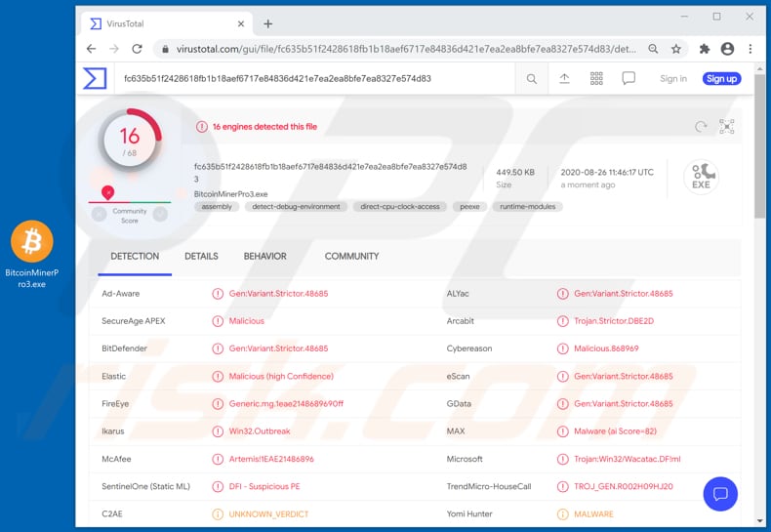The image size is (771, 532).
Task: Open the Chrome profile avatar
Action: click(x=727, y=49)
